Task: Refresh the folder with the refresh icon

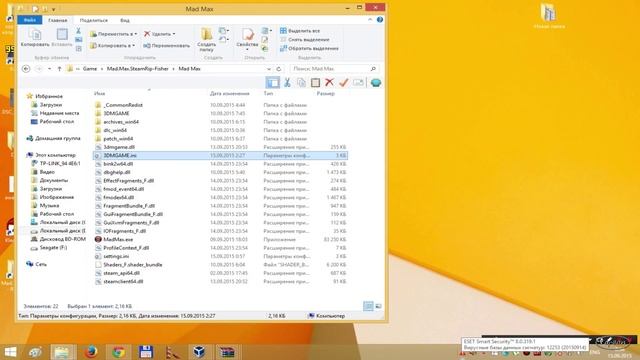Action: pos(279,69)
